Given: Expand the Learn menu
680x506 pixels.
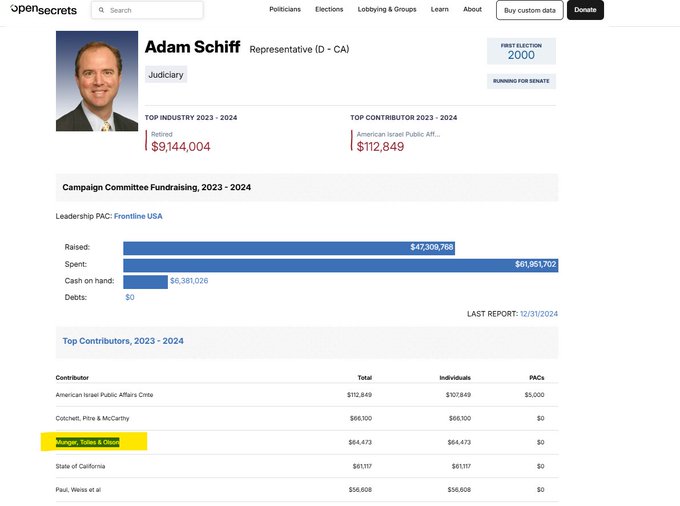Looking at the screenshot, I should point(440,10).
